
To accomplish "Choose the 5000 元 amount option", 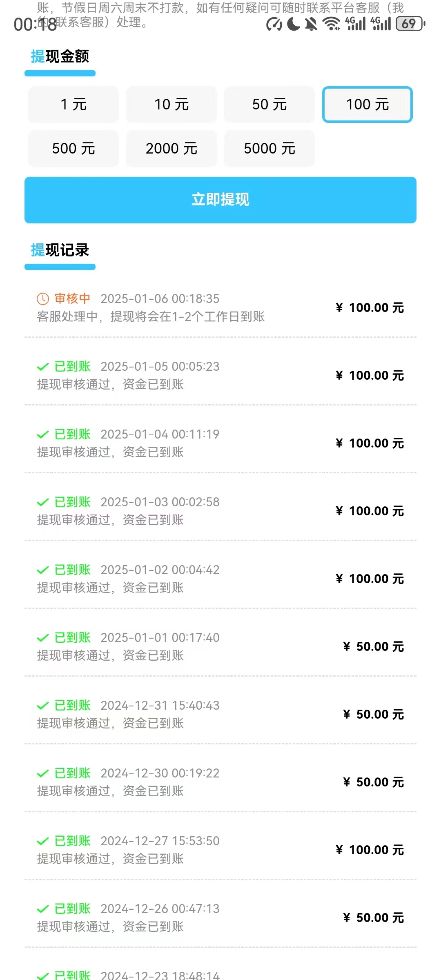I will click(x=269, y=149).
